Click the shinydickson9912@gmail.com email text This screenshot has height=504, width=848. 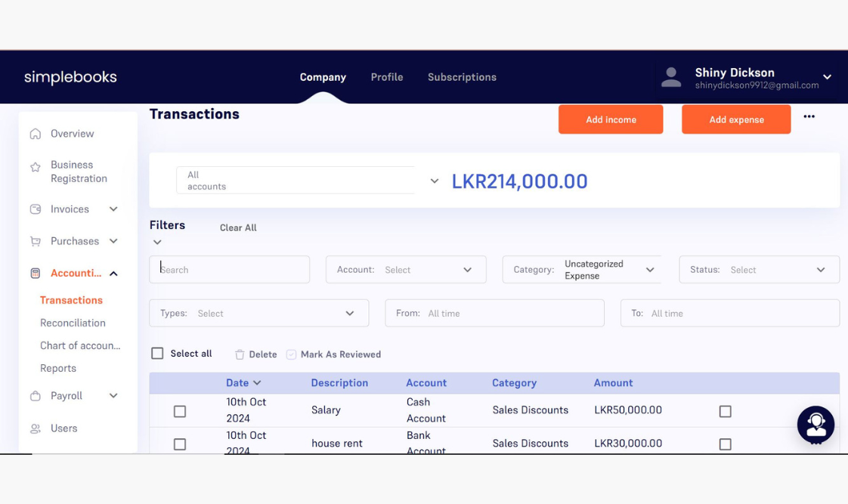757,85
